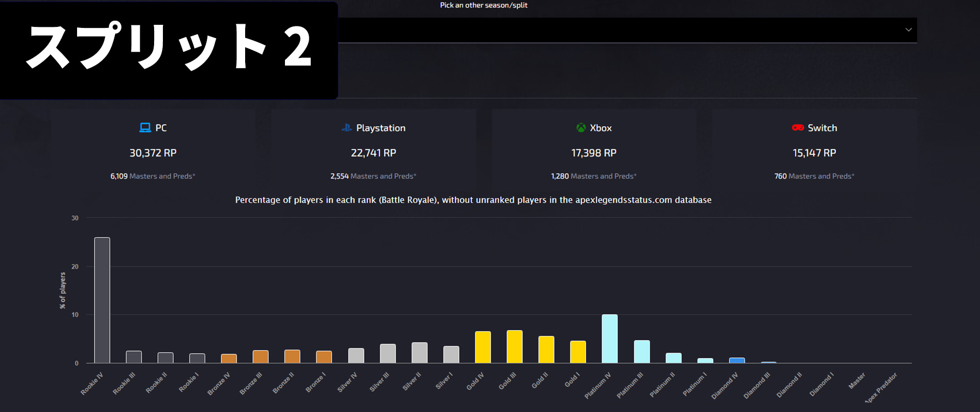The image size is (980, 412).
Task: Click the Master axis label
Action: point(857,381)
